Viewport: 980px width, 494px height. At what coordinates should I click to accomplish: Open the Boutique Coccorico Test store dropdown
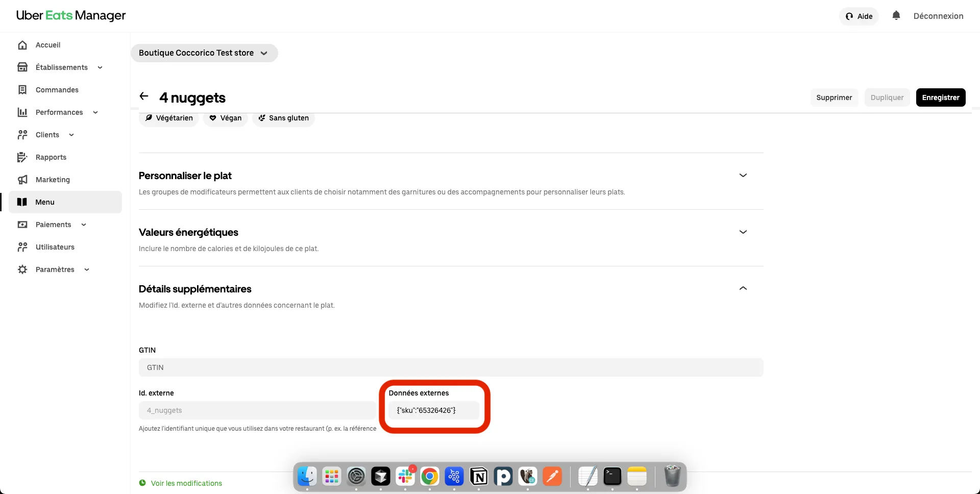204,53
